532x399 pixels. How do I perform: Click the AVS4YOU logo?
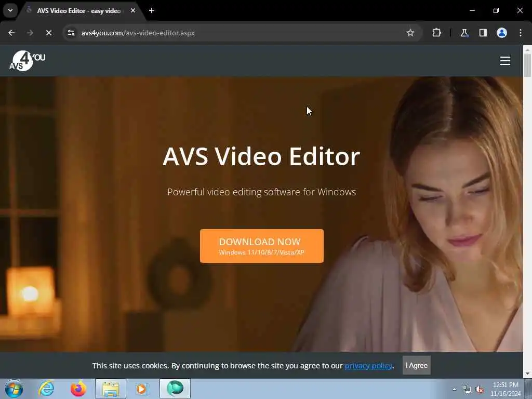[27, 61]
